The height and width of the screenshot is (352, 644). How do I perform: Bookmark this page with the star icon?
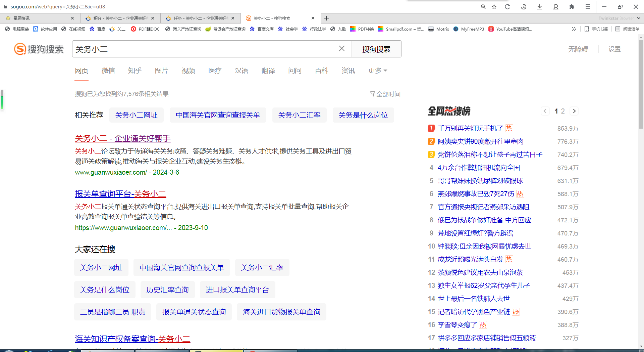pyautogui.click(x=494, y=7)
